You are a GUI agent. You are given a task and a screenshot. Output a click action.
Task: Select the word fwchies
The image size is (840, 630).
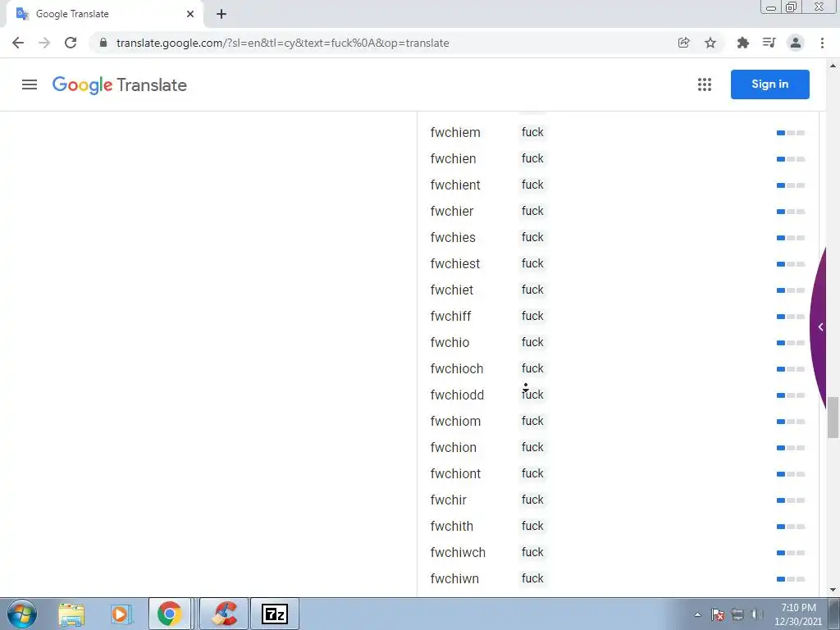tap(453, 237)
